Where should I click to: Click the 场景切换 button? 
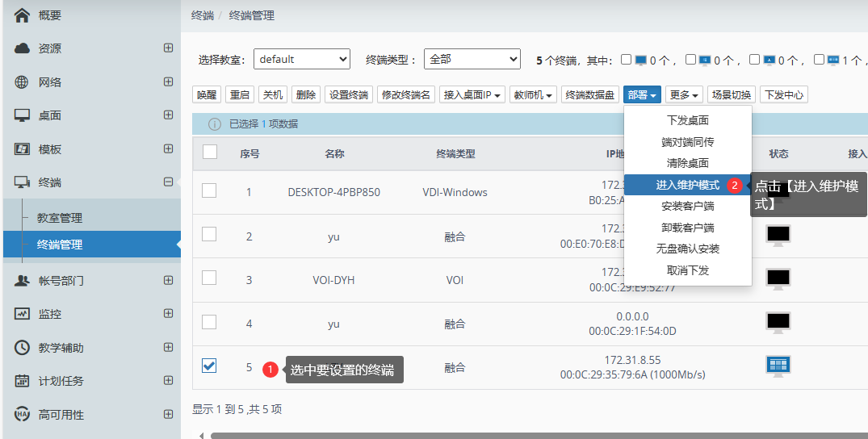coord(731,94)
